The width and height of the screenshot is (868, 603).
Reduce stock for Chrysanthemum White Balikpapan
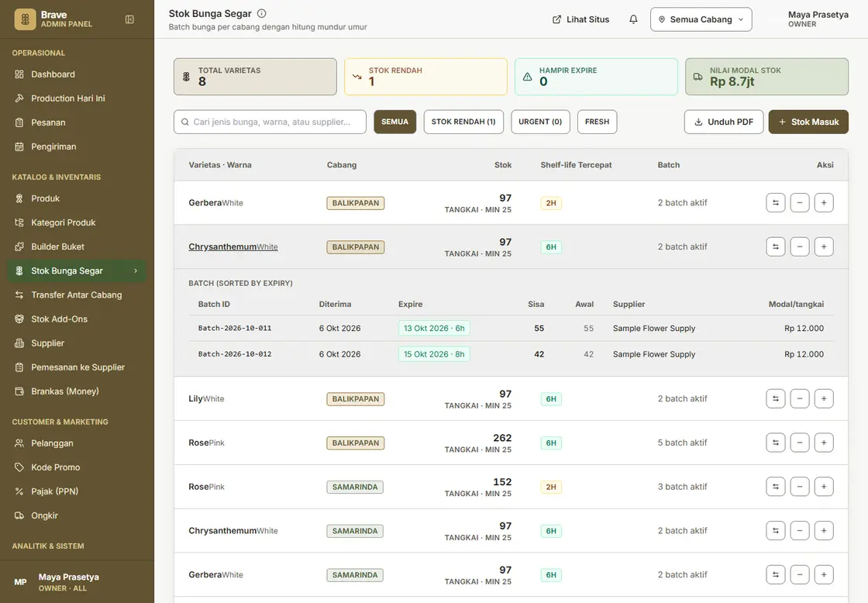coord(800,246)
